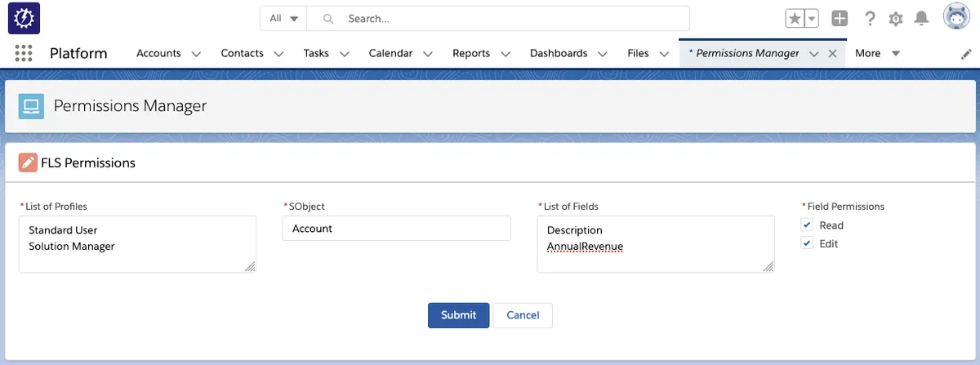The height and width of the screenshot is (365, 980).
Task: Click the Solution Manager text entry
Action: click(72, 246)
